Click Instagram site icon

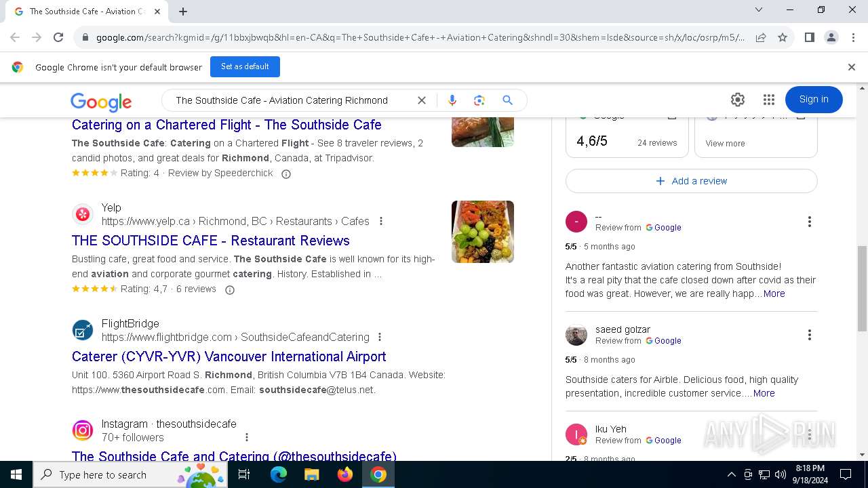click(x=83, y=430)
